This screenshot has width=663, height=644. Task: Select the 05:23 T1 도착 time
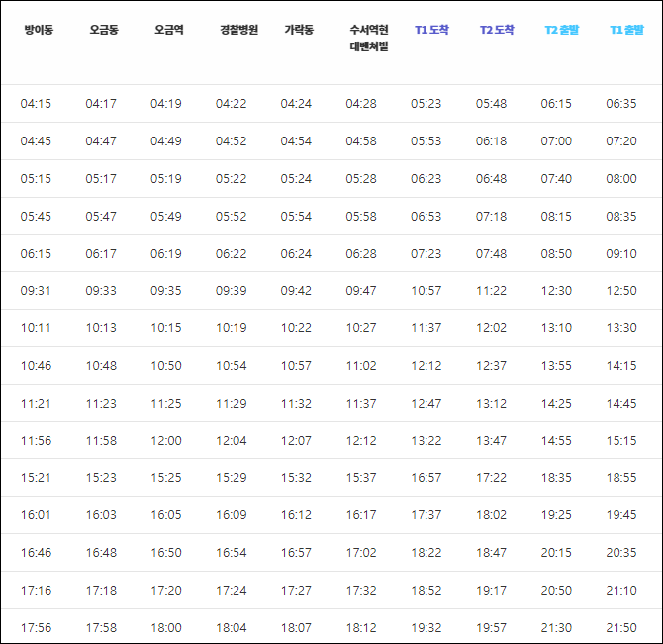[x=426, y=104]
